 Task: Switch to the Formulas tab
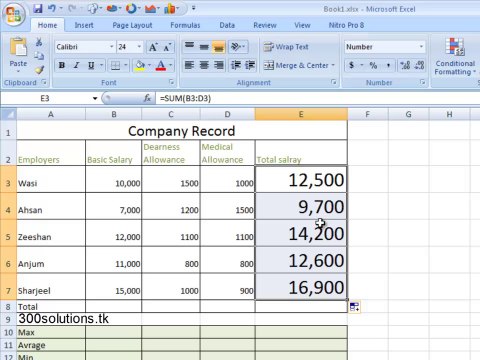(x=185, y=25)
